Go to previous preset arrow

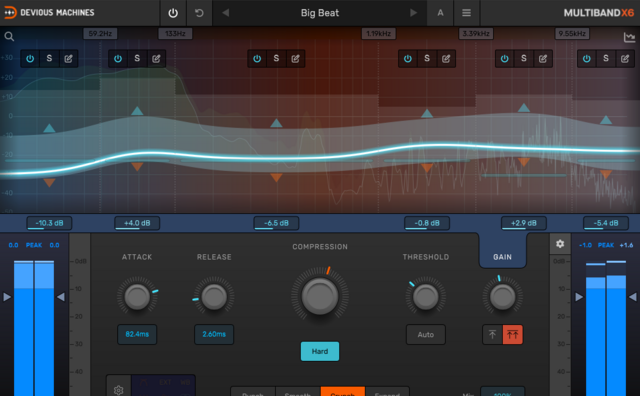(x=225, y=13)
